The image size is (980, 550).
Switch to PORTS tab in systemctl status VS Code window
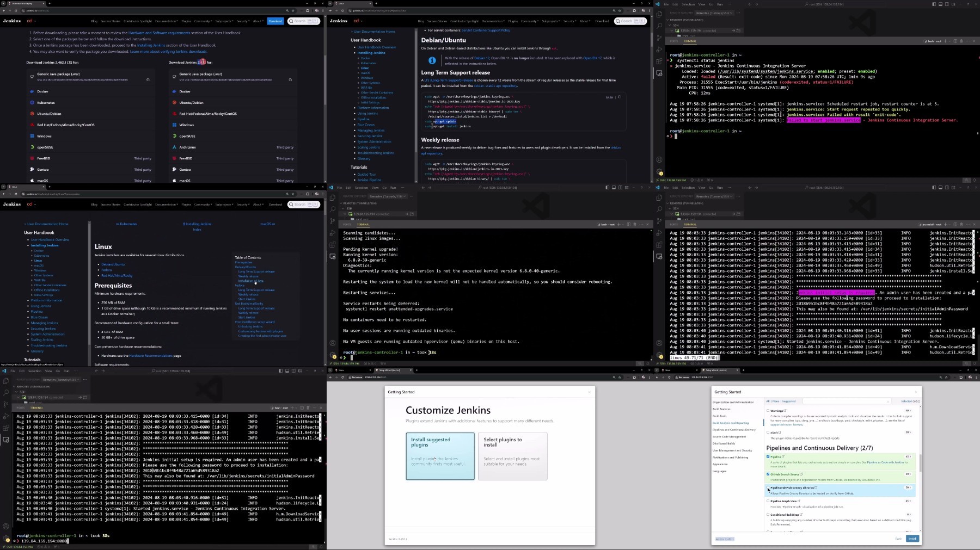[674, 41]
